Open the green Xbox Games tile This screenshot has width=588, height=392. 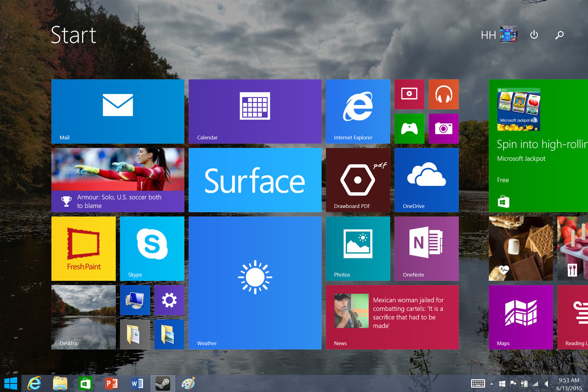click(x=409, y=129)
